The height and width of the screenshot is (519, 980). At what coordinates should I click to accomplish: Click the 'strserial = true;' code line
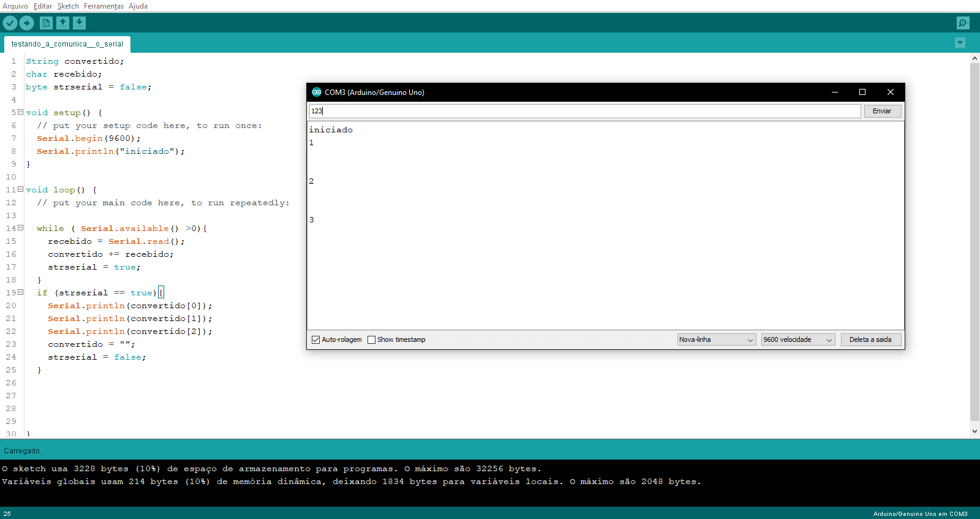[x=94, y=267]
